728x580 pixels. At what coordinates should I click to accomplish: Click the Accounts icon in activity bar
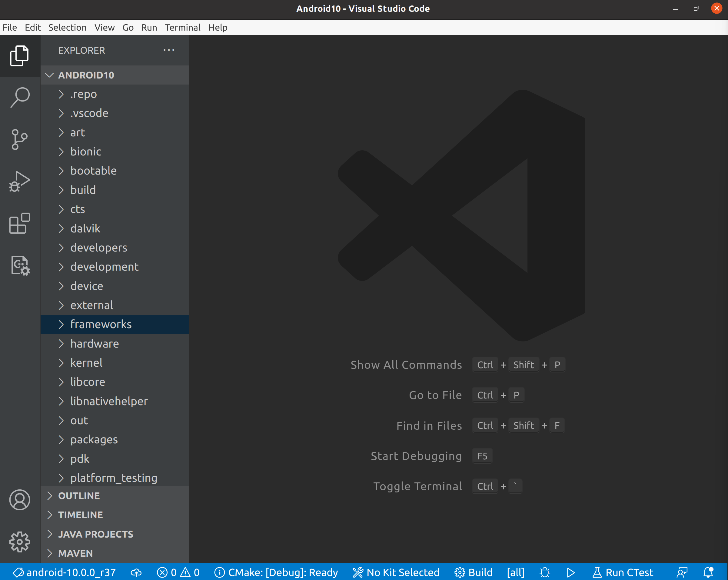point(20,500)
